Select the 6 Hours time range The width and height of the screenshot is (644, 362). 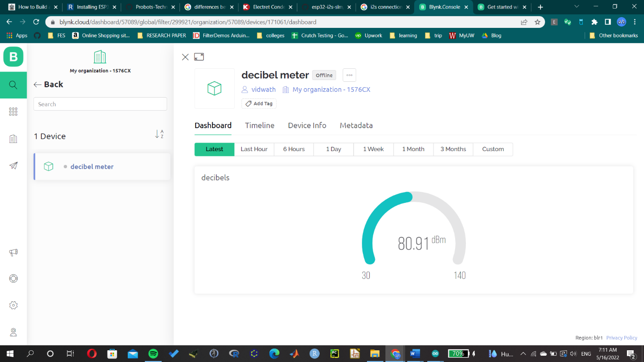(x=294, y=149)
